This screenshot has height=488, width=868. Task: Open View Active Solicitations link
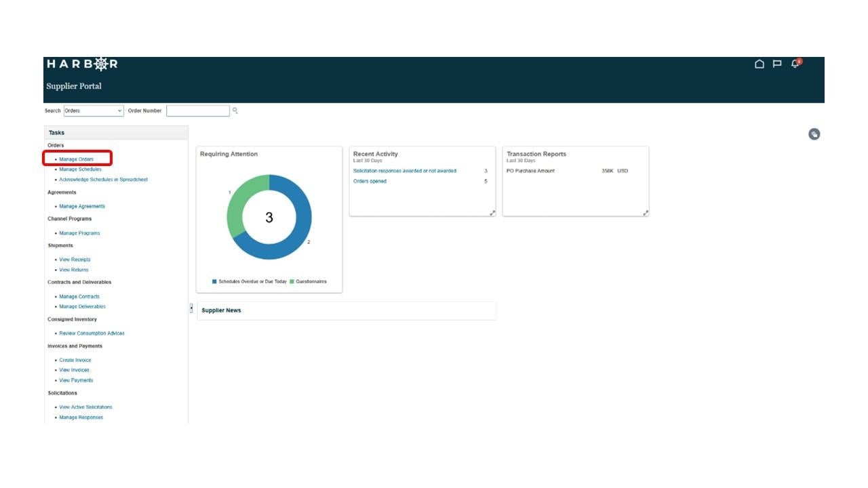pos(85,407)
